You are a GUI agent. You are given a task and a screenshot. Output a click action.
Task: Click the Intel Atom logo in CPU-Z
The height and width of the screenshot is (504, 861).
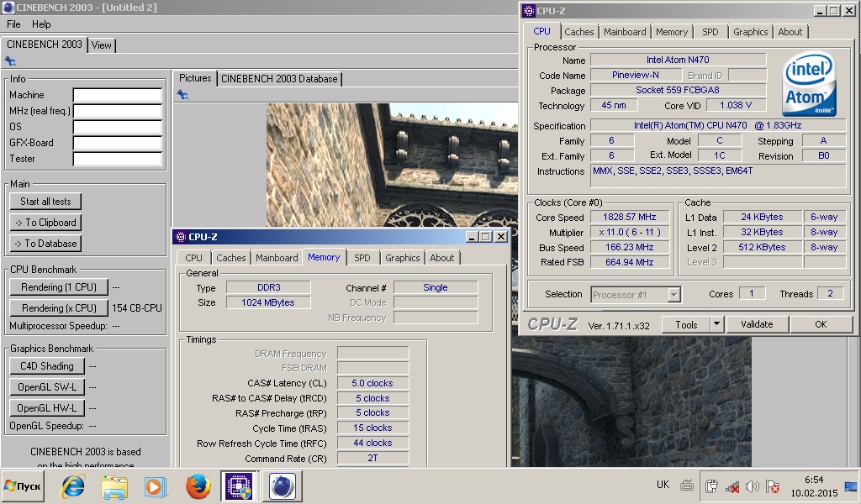pos(810,84)
